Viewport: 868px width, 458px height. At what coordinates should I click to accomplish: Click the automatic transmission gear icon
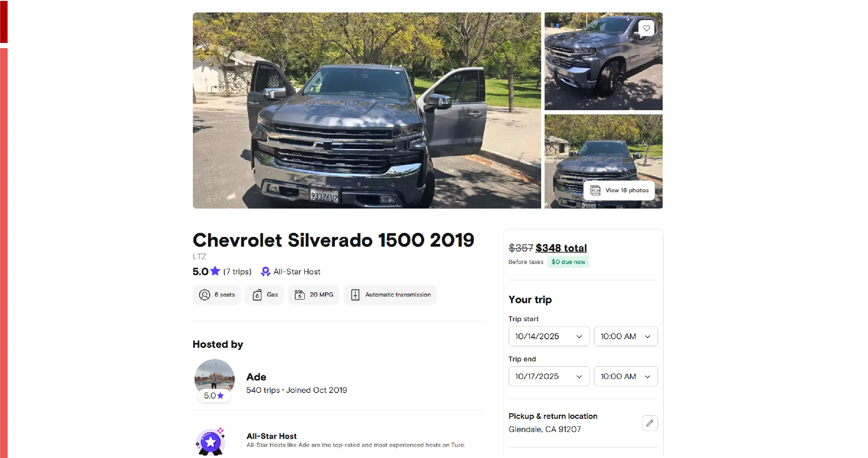coord(355,294)
